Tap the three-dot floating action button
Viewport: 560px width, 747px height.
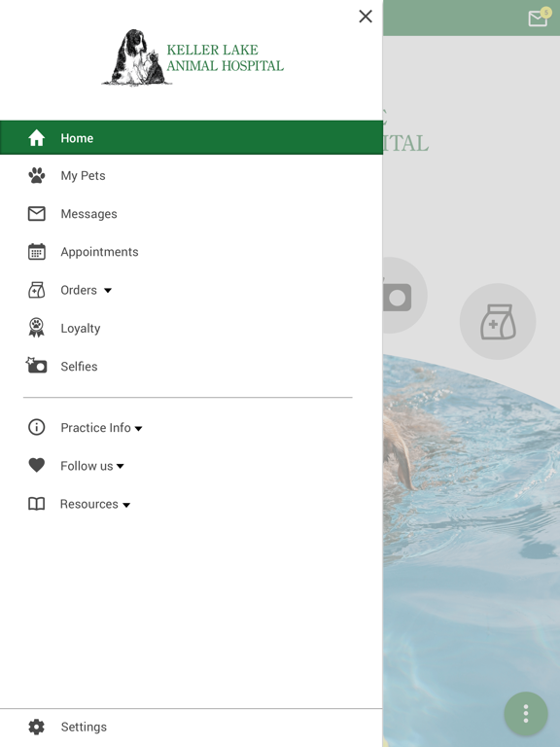526,713
